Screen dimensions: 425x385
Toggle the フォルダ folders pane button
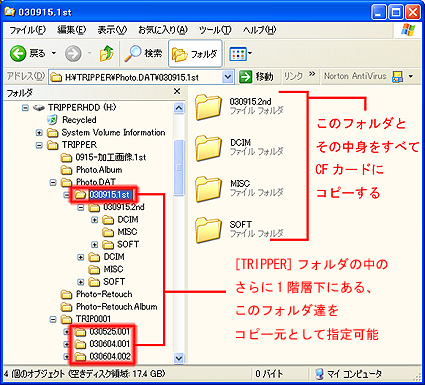[x=195, y=54]
